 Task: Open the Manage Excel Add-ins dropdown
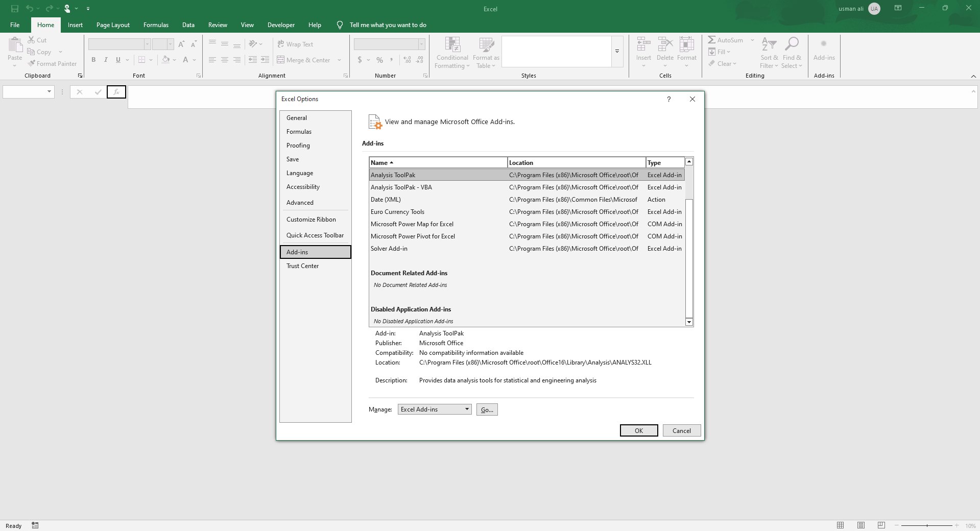[x=435, y=409]
